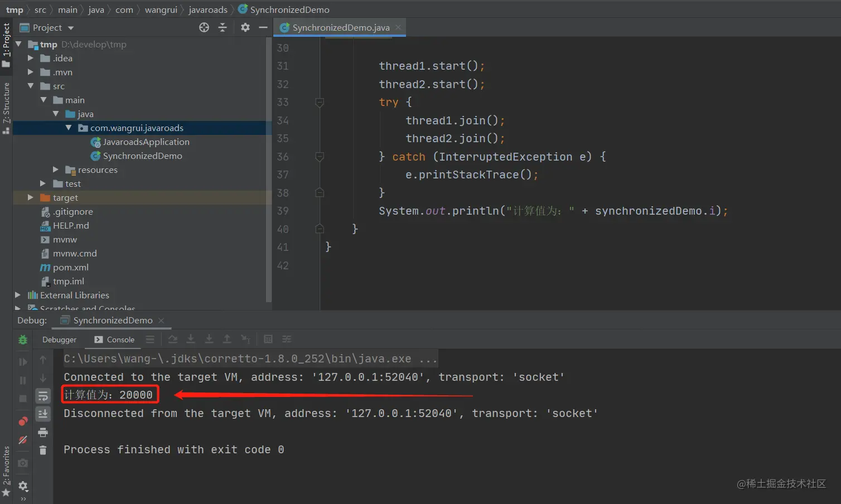Screen dimensions: 841x504
Task: Click the javaroads breadcrumb
Action: (208, 9)
